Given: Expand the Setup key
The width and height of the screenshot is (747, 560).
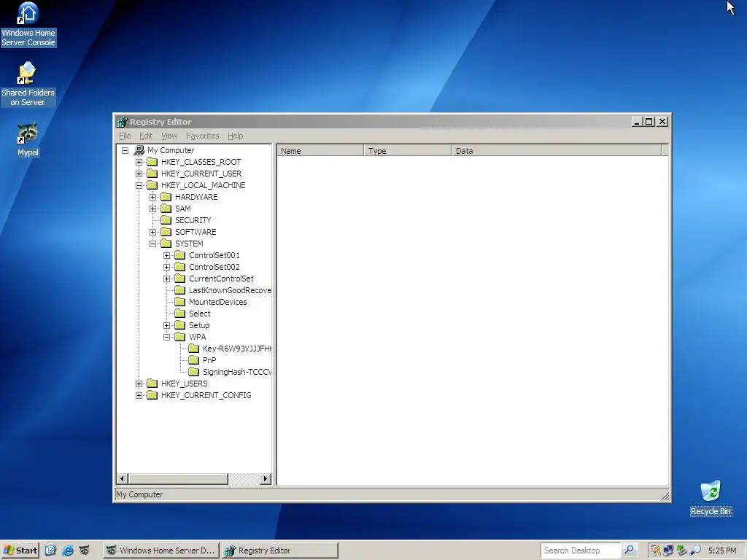Looking at the screenshot, I should point(166,326).
